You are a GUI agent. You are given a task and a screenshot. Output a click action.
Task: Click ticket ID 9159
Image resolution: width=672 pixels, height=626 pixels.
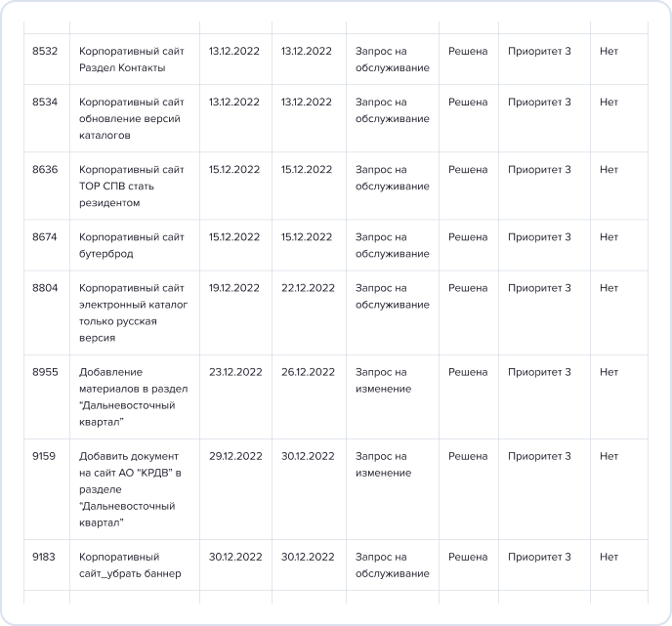(x=45, y=456)
